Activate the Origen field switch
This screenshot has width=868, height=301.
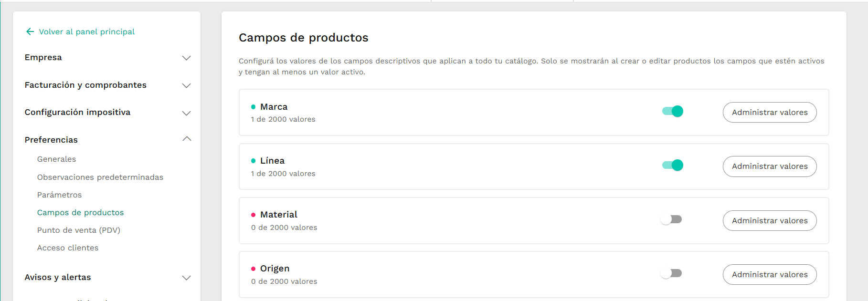coord(671,273)
